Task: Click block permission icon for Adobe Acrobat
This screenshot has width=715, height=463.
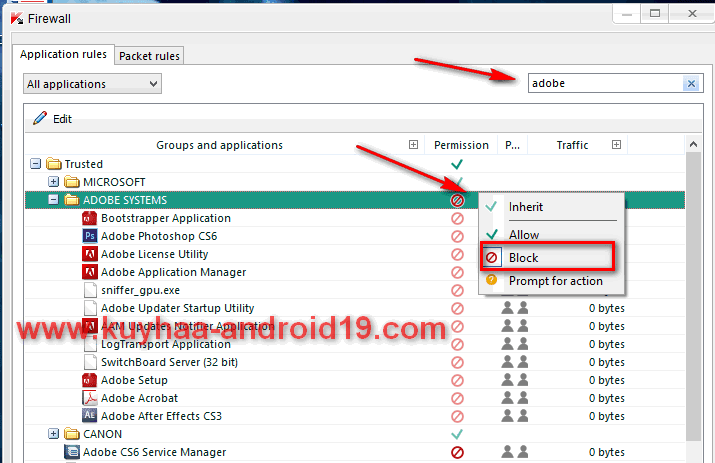Action: 457,399
